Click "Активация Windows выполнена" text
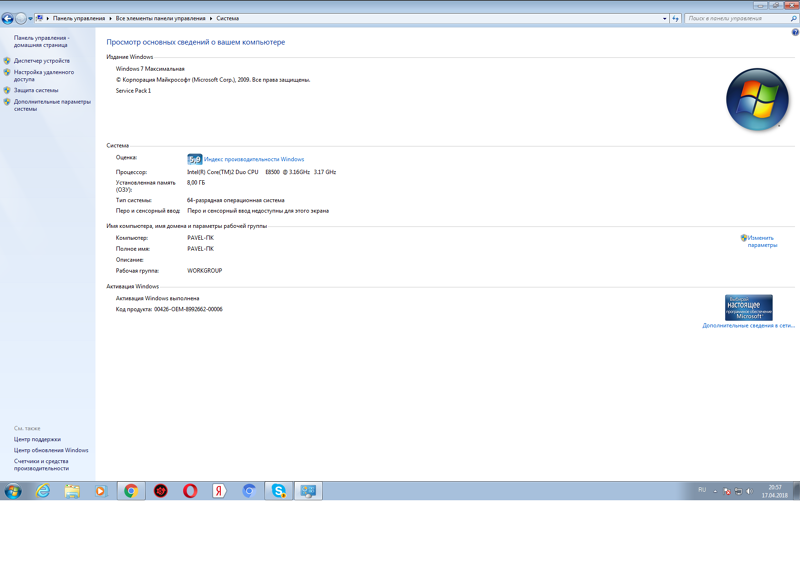Screen dimensions: 800x575 (158, 298)
